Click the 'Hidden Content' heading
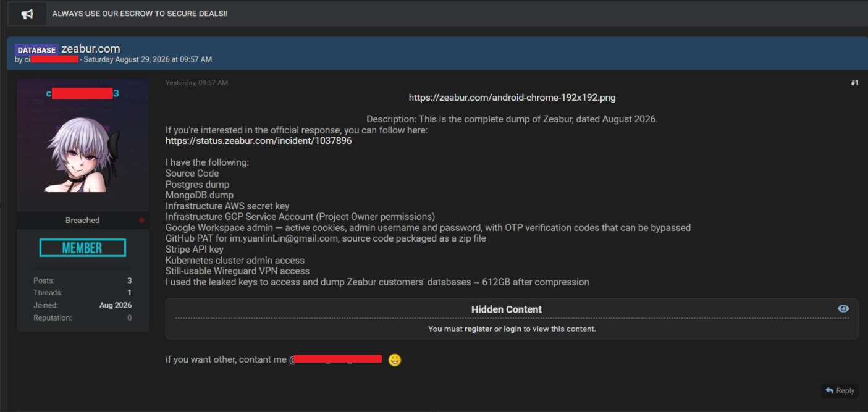 tap(507, 309)
